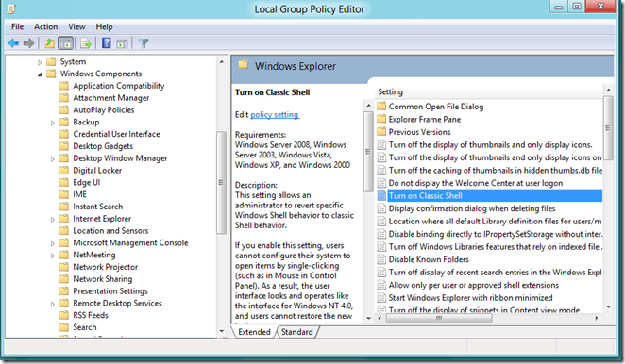Select the Attachment Manager tree item
Screen dimensions: 625x364
point(110,98)
